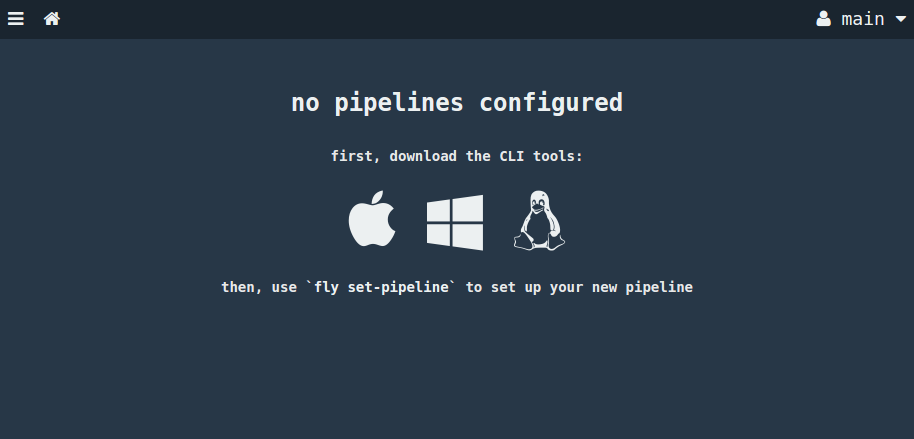Open the hamburger sidebar menu
The height and width of the screenshot is (439, 914).
point(16,19)
